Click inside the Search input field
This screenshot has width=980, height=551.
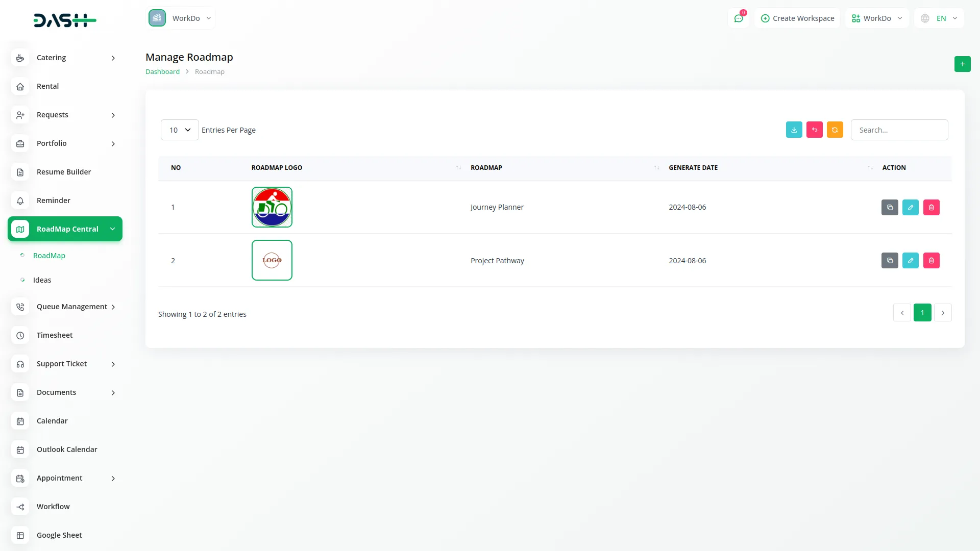[x=899, y=130]
